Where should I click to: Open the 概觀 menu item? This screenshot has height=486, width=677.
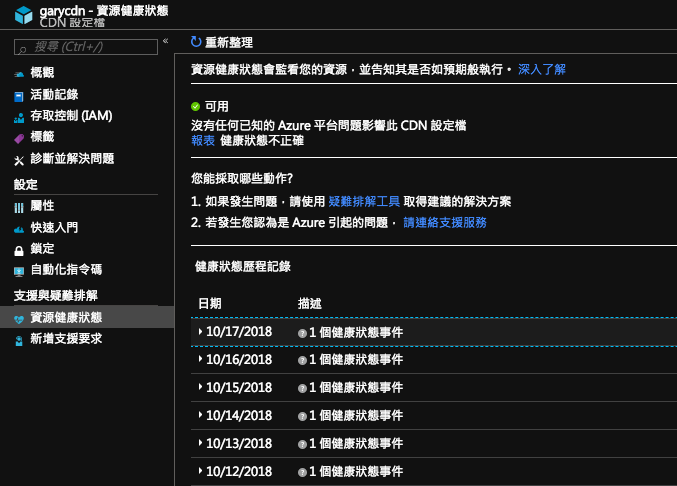click(x=42, y=73)
